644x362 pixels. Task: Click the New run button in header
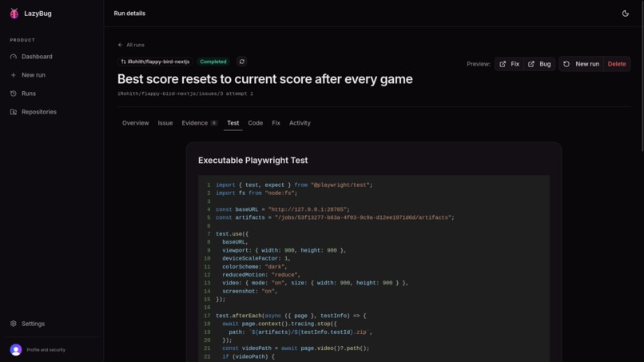581,64
